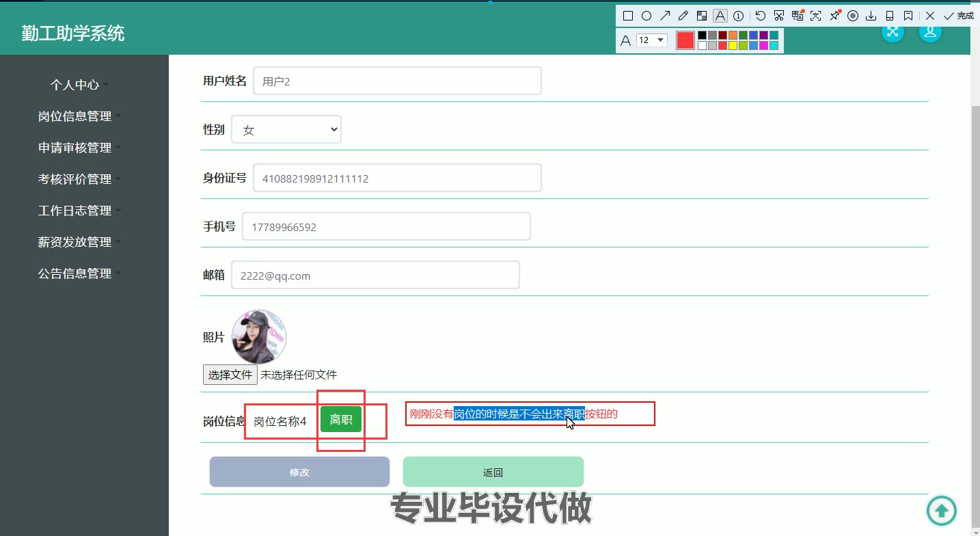Choose the magenta color swatch

click(x=763, y=45)
